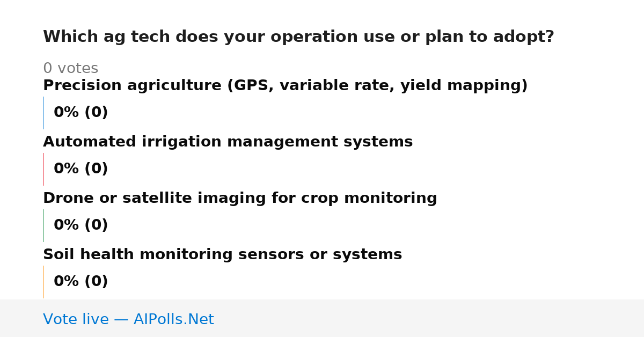Click the poll question title

[298, 37]
